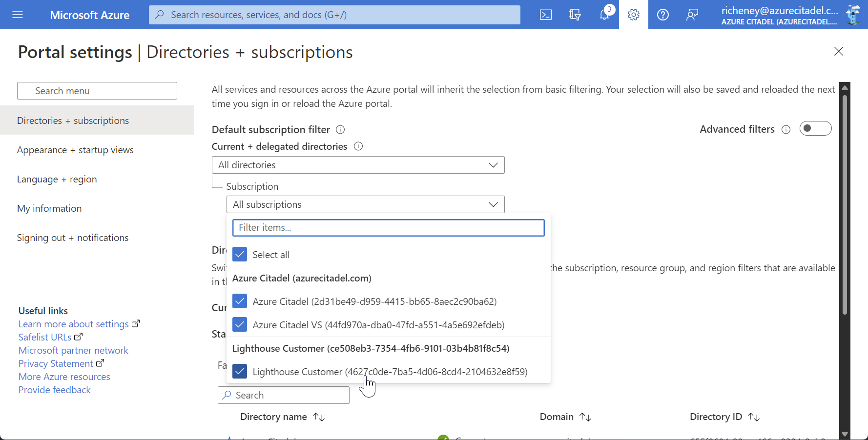Open the richeney account menu
The height and width of the screenshot is (440, 868).
780,15
